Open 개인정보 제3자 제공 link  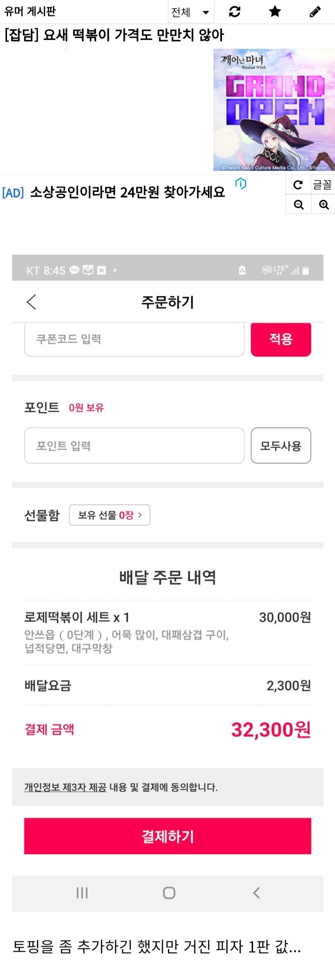tap(65, 787)
